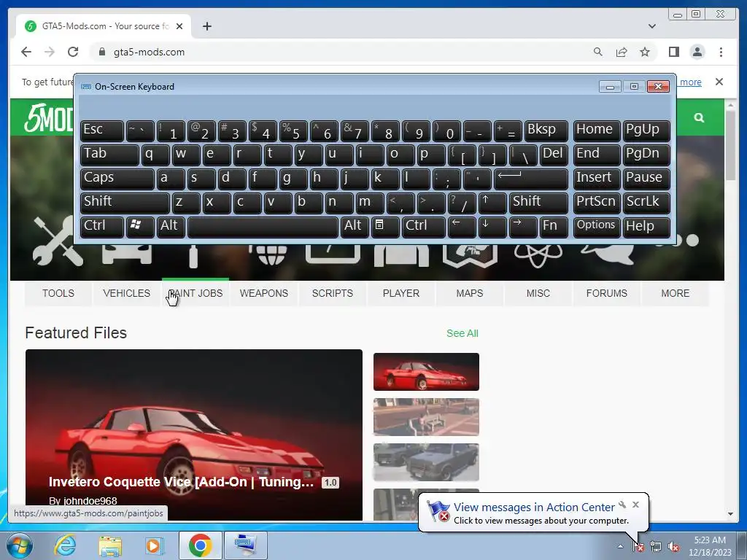
Task: Toggle the Fn key on keyboard
Action: pyautogui.click(x=554, y=226)
